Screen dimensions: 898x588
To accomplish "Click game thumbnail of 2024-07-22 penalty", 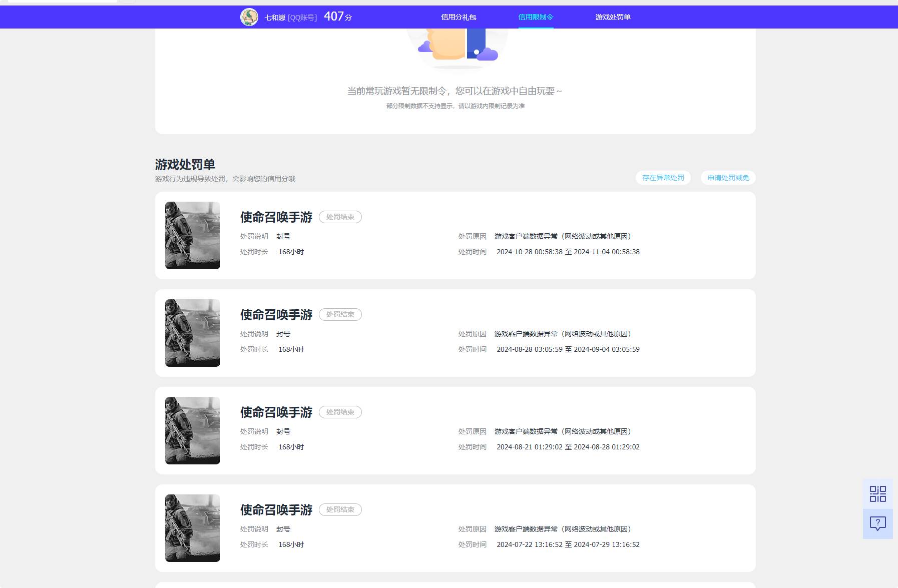I will click(193, 528).
